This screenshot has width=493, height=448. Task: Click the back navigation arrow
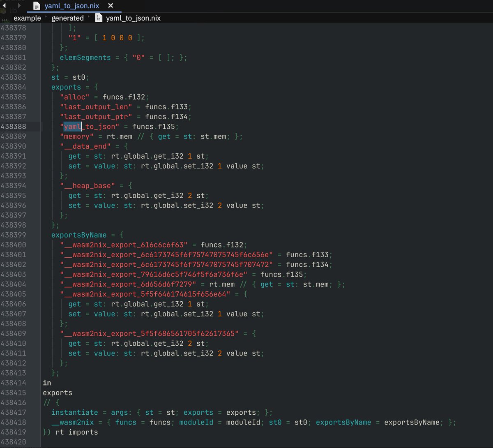4,5
